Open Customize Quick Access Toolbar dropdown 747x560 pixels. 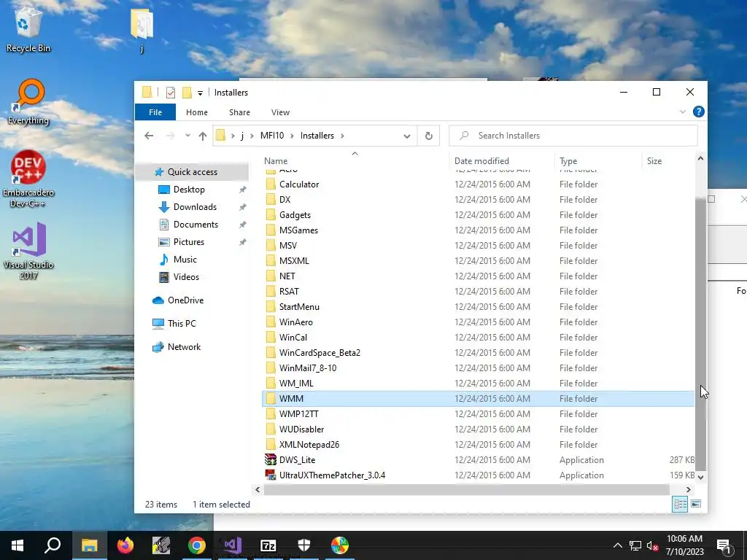click(200, 93)
